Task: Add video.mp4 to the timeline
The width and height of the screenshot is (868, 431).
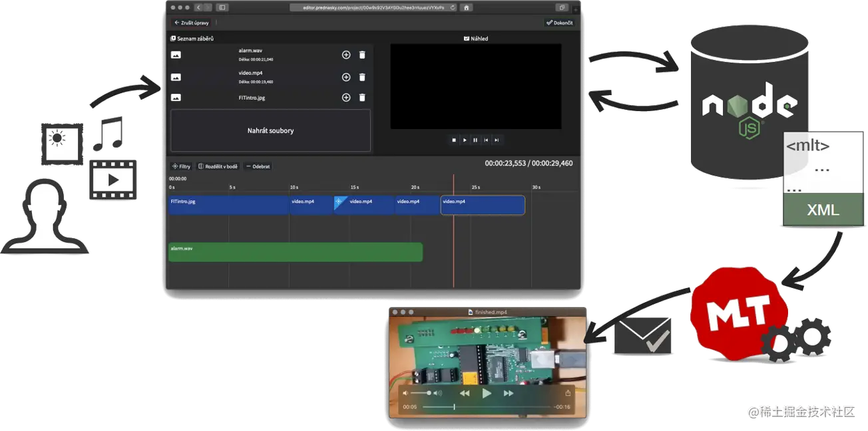Action: point(346,77)
